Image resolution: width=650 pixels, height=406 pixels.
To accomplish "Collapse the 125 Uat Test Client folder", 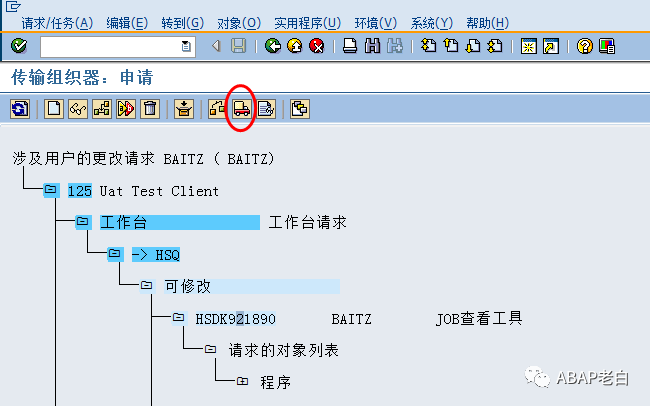I will 51,190.
